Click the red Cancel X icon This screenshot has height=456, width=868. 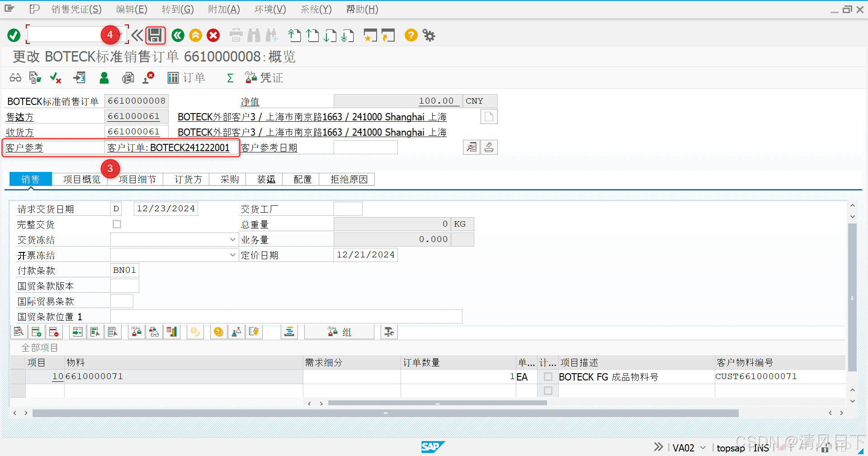(213, 35)
